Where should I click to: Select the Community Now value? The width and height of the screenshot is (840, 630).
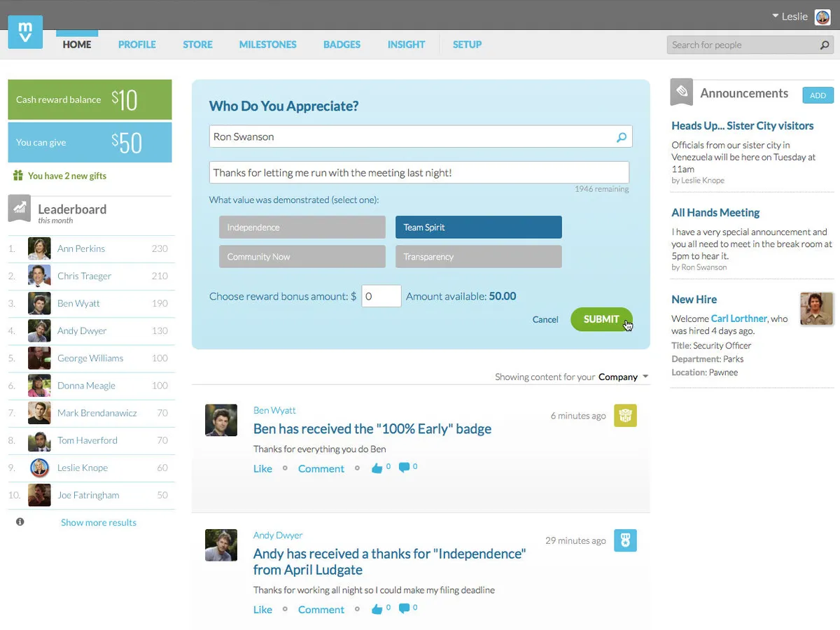pyautogui.click(x=302, y=256)
